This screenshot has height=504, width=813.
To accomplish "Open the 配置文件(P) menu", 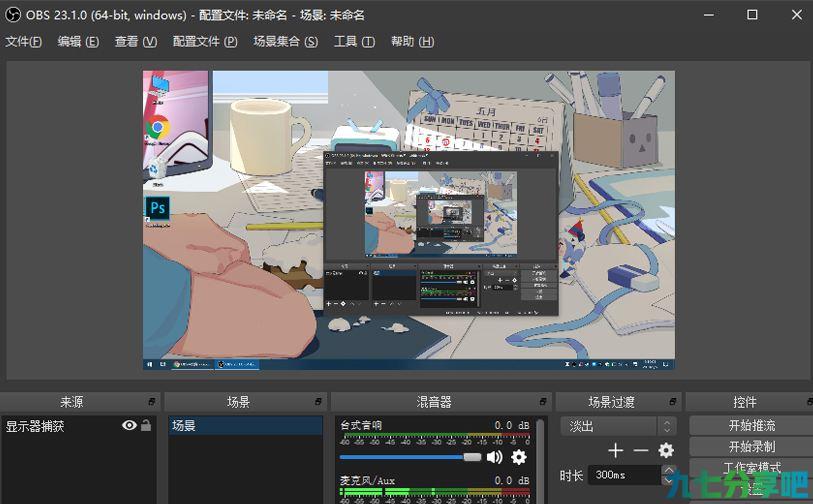I will (205, 41).
